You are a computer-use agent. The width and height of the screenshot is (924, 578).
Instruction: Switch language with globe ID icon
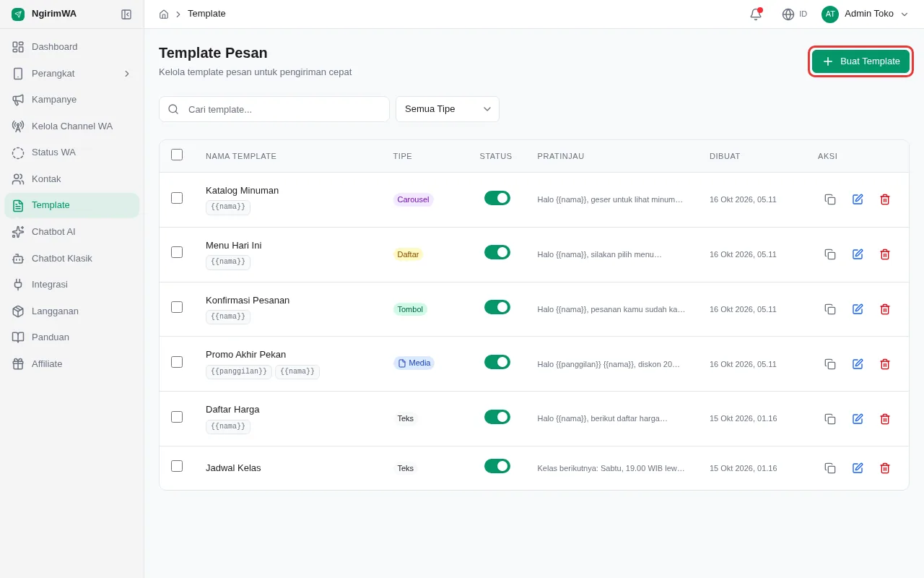(x=794, y=14)
